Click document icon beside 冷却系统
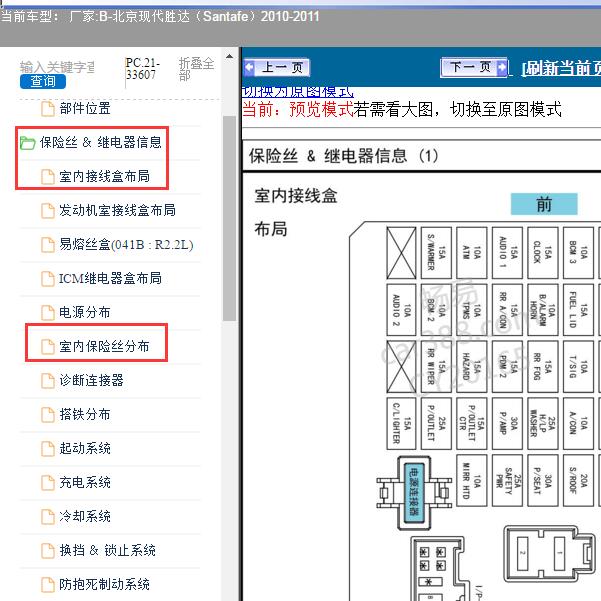The width and height of the screenshot is (601, 601). pyautogui.click(x=48, y=517)
